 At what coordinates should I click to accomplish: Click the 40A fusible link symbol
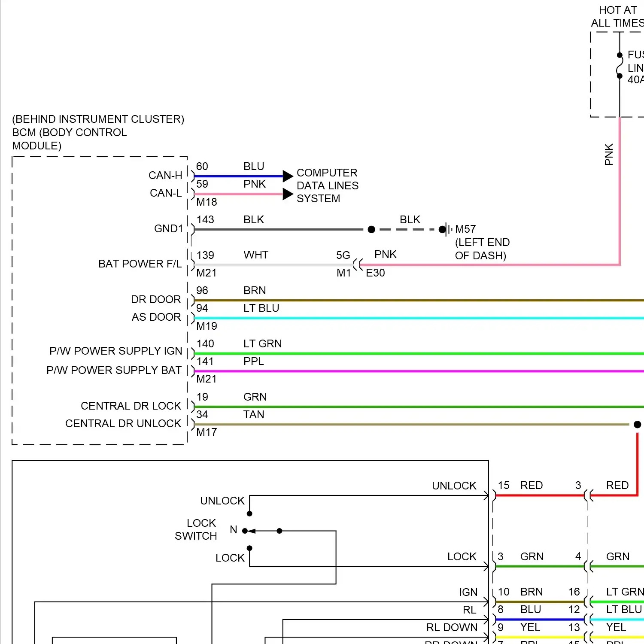coord(620,66)
